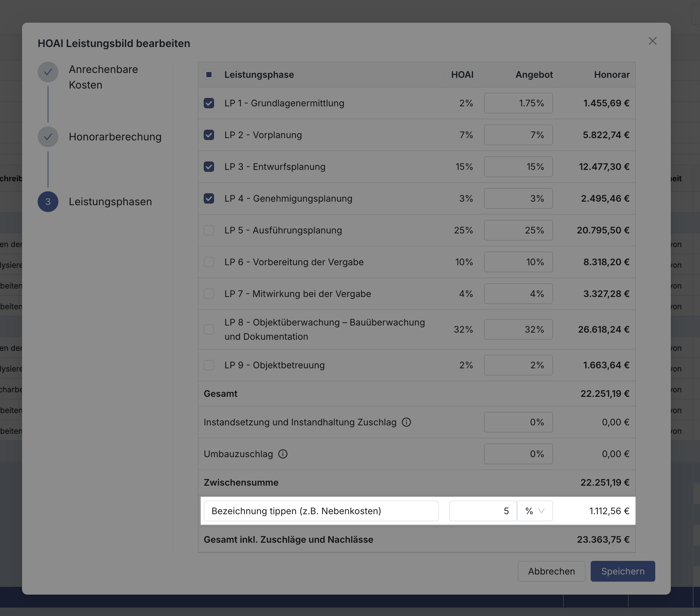Go to Anrechenbare Kosten step label
The height and width of the screenshot is (616, 700).
coord(103,77)
